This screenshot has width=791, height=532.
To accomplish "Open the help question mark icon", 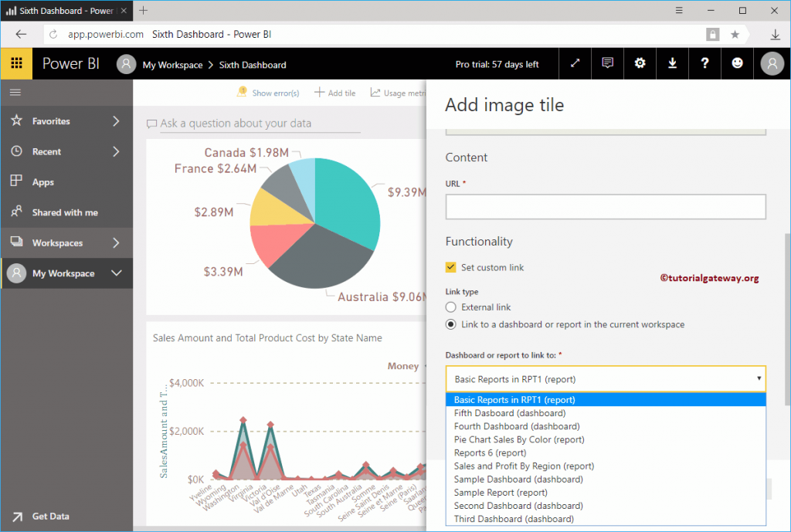I will click(704, 63).
